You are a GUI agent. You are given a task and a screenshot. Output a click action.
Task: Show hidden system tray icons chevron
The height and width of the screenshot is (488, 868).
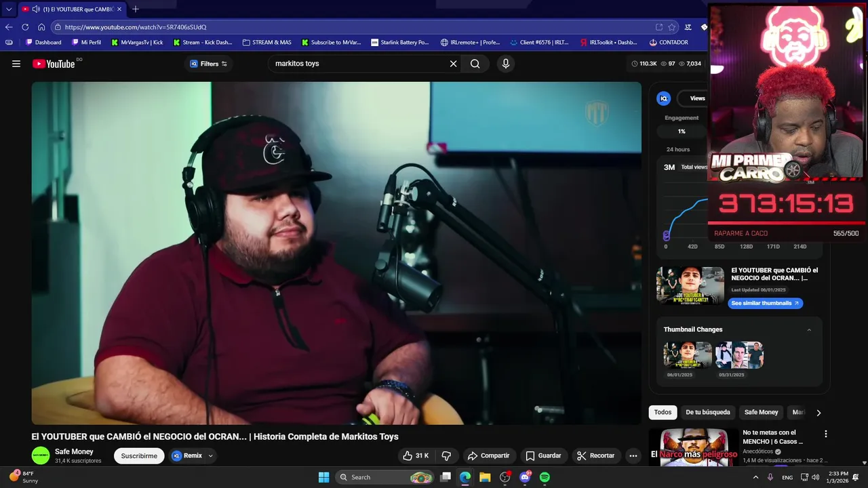click(x=755, y=477)
